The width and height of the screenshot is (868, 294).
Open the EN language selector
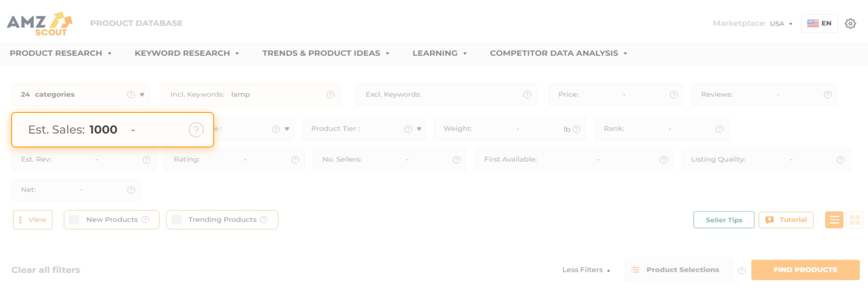(x=819, y=23)
